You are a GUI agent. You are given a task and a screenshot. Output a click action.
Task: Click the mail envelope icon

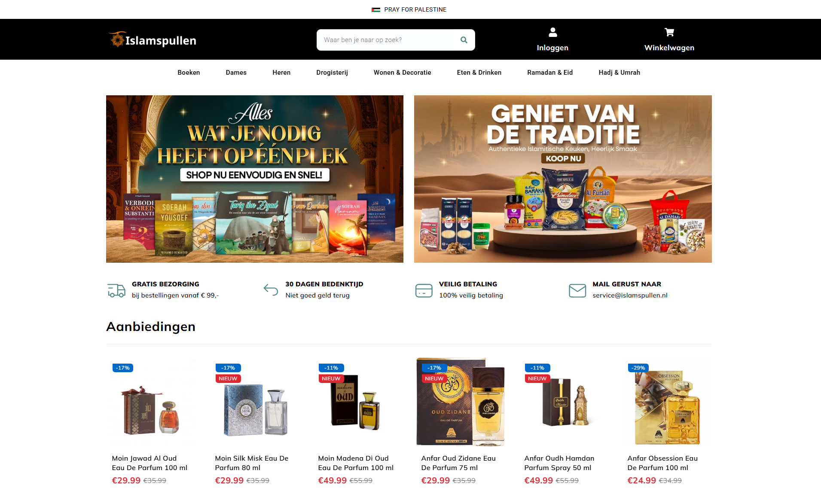click(577, 290)
